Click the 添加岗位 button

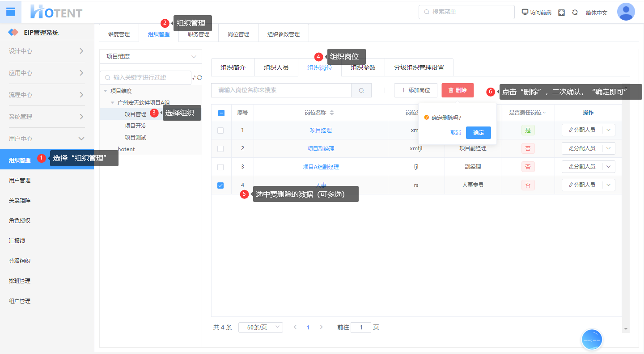click(x=415, y=90)
